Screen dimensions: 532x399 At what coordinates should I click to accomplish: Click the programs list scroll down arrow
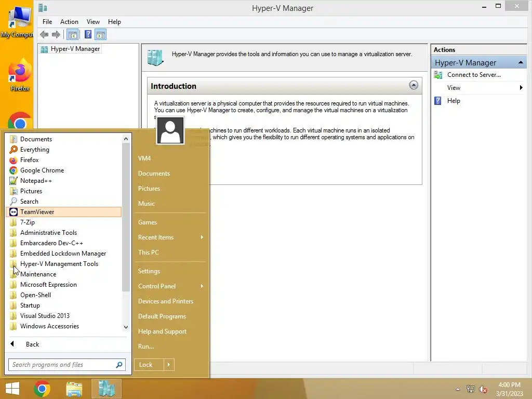[126, 327]
